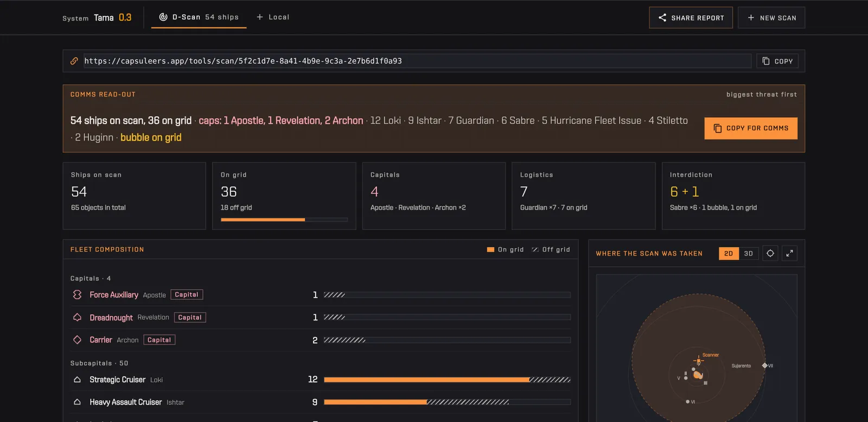Click the Capital badge on the Revelation row
Screen dimensions: 868x422
coord(190,317)
